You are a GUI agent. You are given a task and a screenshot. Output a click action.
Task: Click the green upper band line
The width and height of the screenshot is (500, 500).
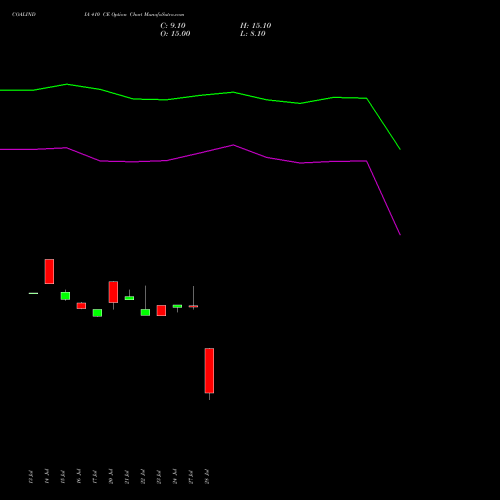coord(200,95)
